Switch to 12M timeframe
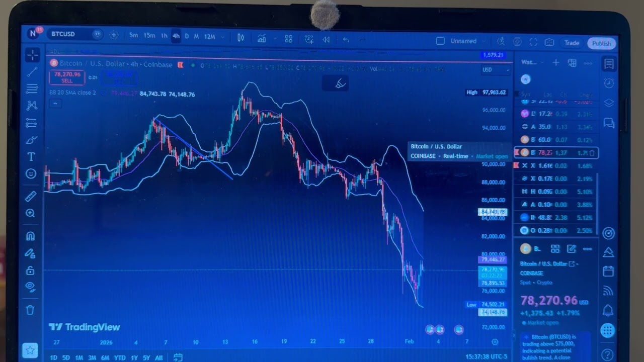 [209, 37]
